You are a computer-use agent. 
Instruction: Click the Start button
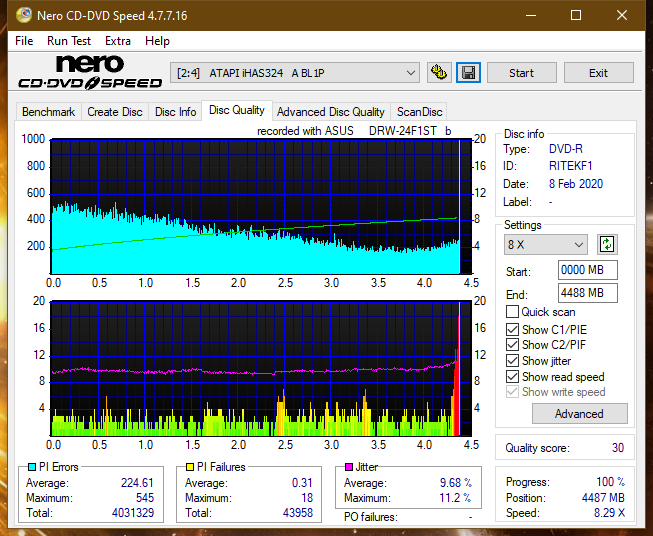point(521,73)
